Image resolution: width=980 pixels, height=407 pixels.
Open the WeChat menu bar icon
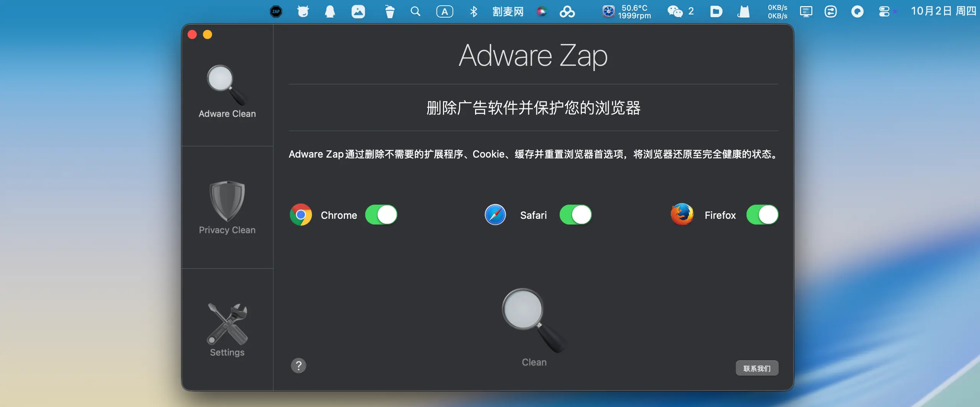pos(675,11)
